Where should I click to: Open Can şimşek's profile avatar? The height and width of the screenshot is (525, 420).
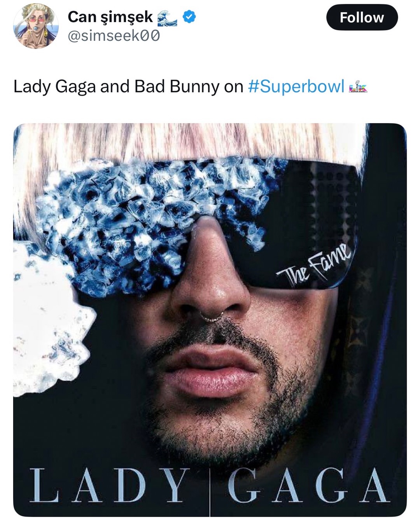click(x=36, y=26)
